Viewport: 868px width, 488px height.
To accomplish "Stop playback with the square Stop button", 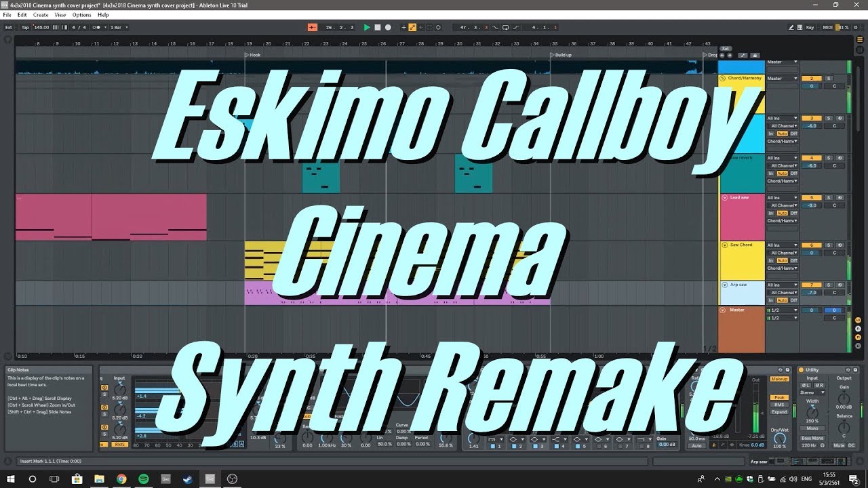I will tap(378, 27).
